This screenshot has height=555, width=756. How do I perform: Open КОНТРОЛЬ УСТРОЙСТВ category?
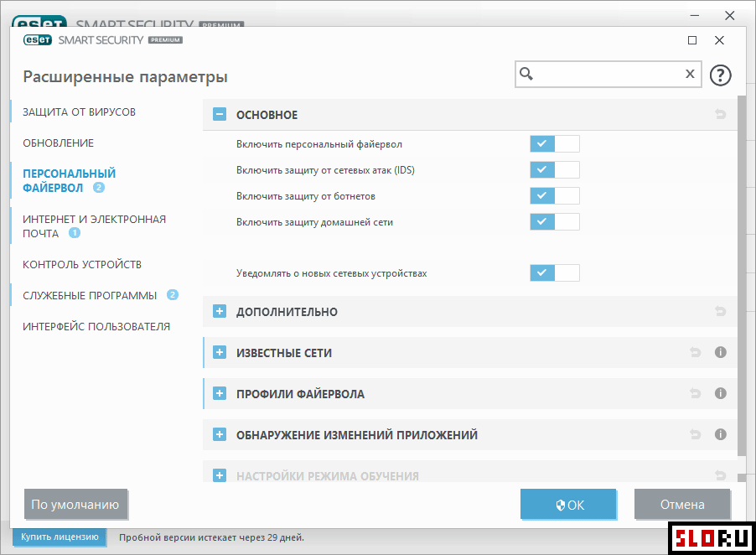click(82, 265)
